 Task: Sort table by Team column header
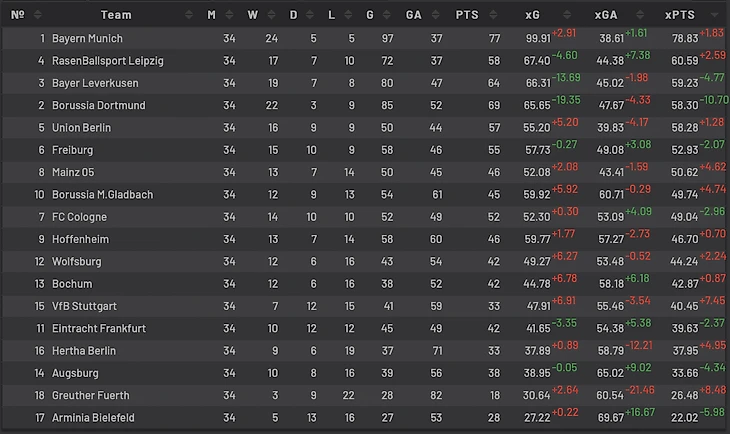click(x=116, y=15)
